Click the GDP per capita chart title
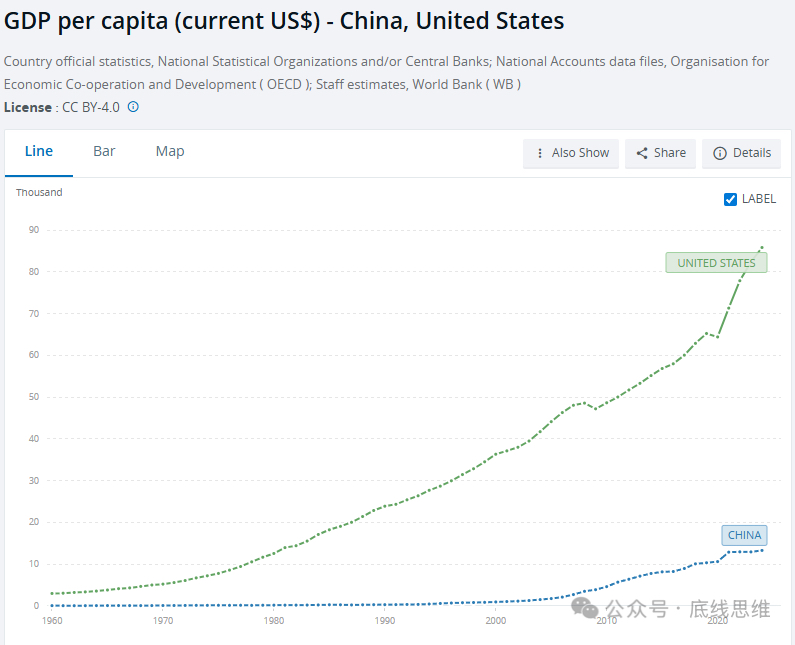The image size is (795, 645). (285, 21)
